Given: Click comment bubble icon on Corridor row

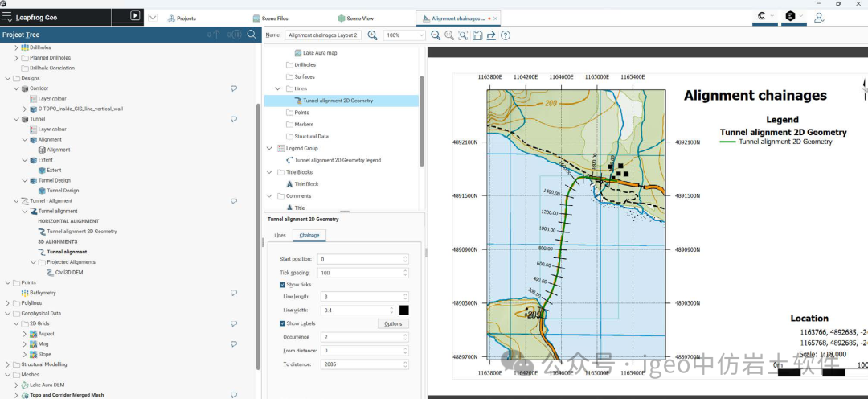Looking at the screenshot, I should 234,88.
